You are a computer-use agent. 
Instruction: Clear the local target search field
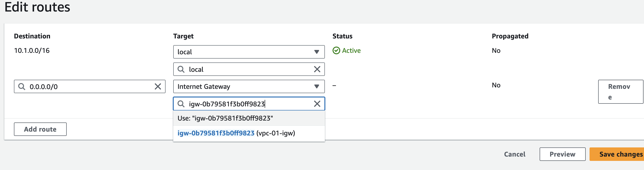[317, 69]
